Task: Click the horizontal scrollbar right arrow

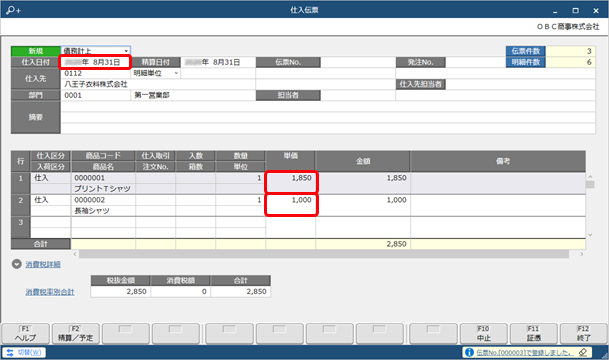Action: (581, 254)
